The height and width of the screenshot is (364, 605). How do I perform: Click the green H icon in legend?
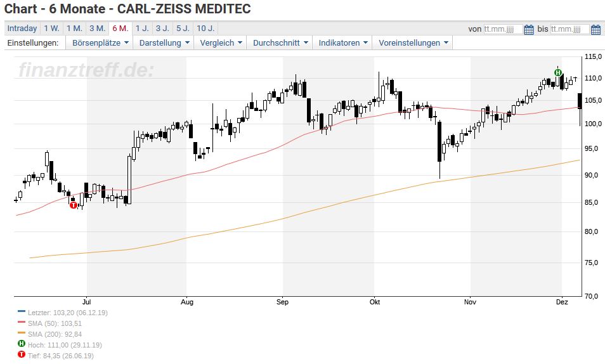22,343
